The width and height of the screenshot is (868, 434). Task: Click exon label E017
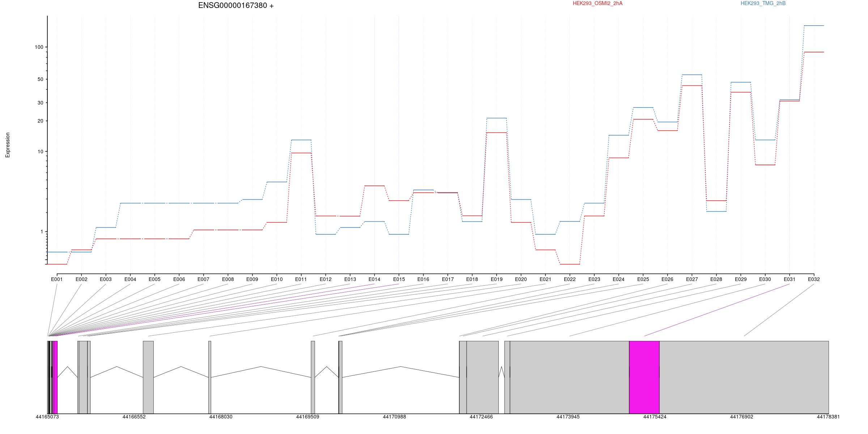pos(448,279)
